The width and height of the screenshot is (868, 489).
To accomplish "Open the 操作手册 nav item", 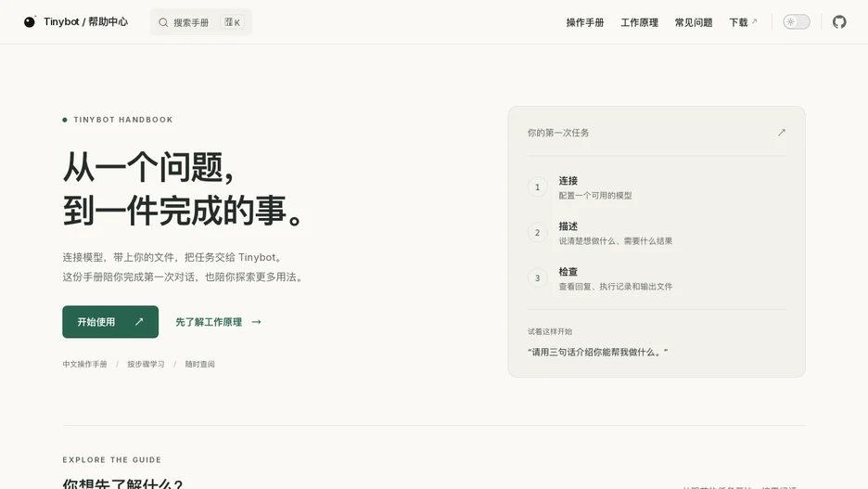I will tap(584, 22).
